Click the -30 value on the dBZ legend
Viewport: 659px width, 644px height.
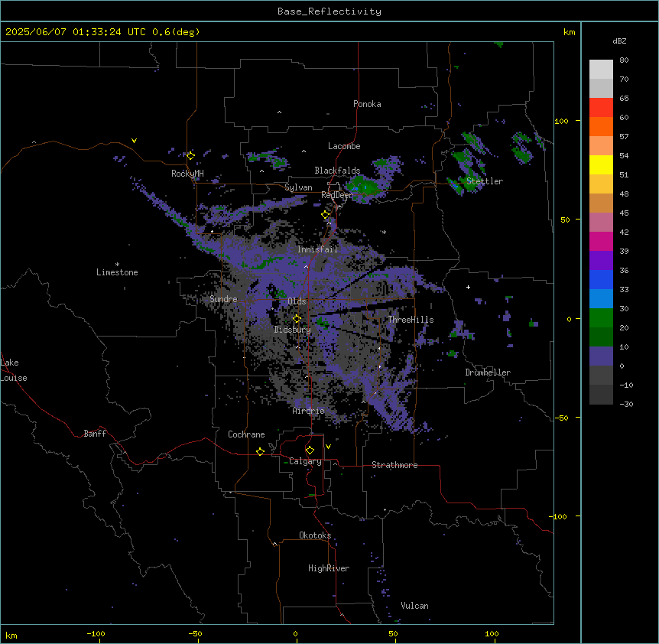pyautogui.click(x=626, y=404)
